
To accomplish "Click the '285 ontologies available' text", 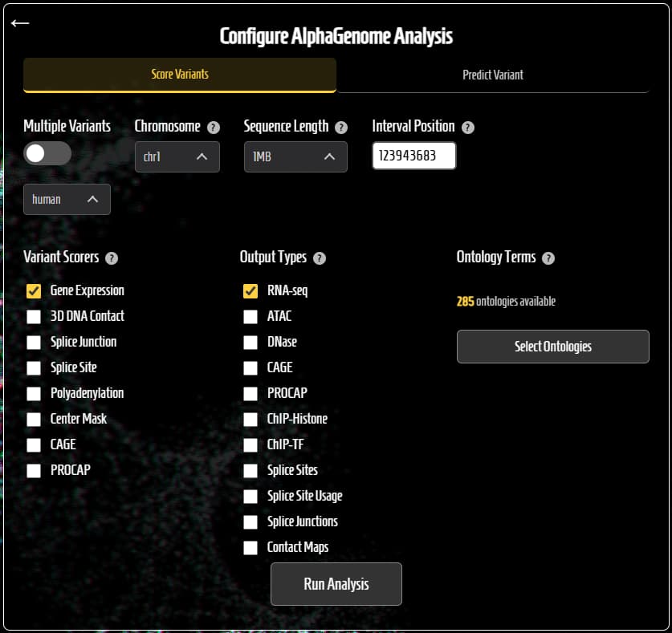I will click(506, 302).
